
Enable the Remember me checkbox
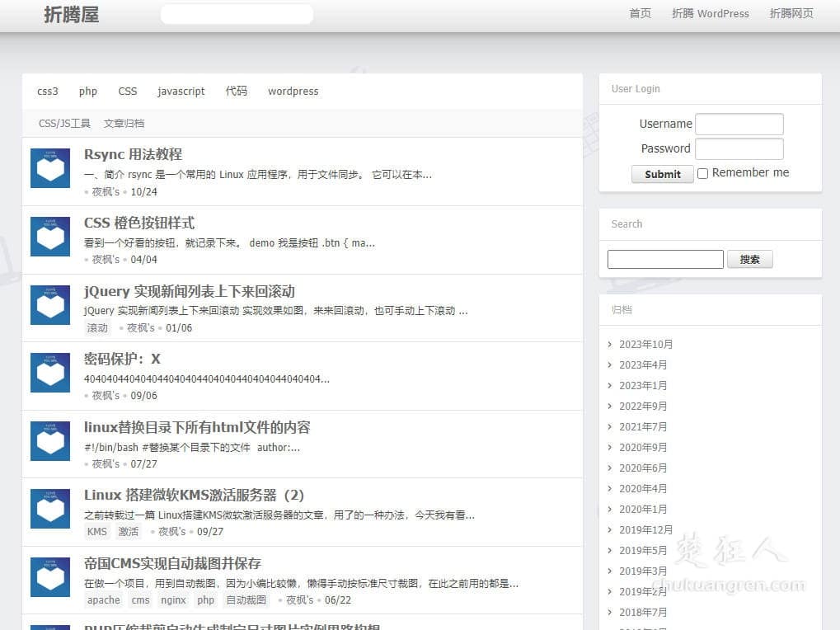click(x=702, y=172)
